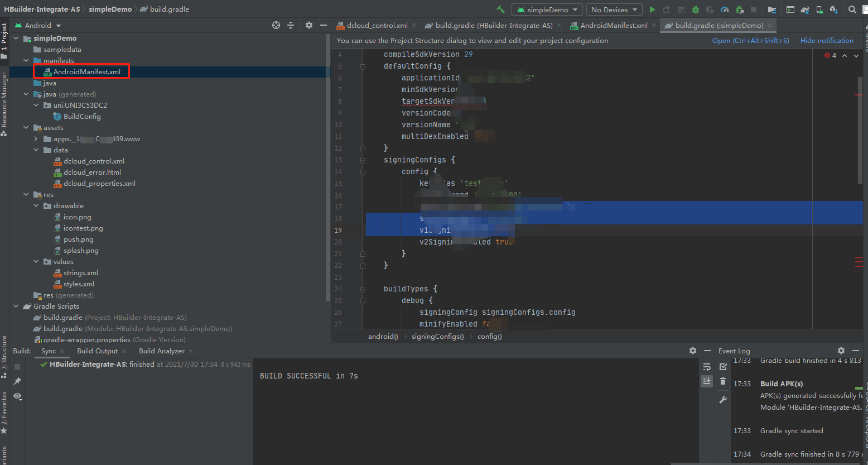Run the app with green play button
Image resolution: width=868 pixels, height=465 pixels.
pos(652,9)
